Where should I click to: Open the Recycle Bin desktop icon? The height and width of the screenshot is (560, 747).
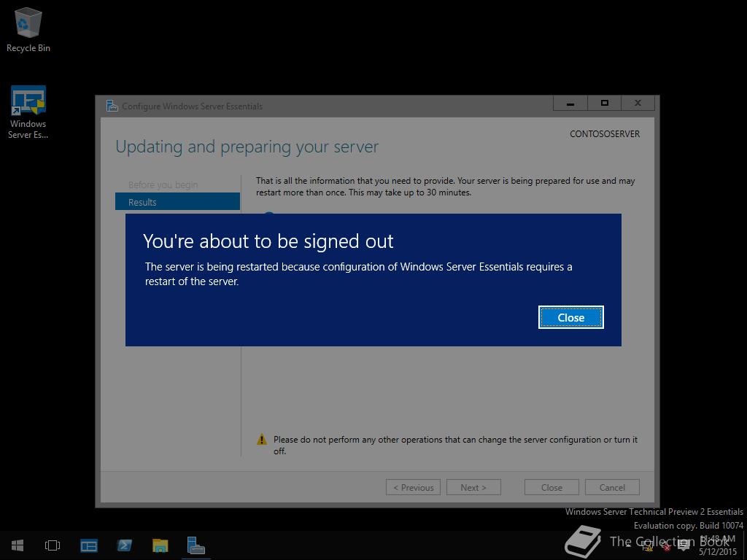[28, 30]
